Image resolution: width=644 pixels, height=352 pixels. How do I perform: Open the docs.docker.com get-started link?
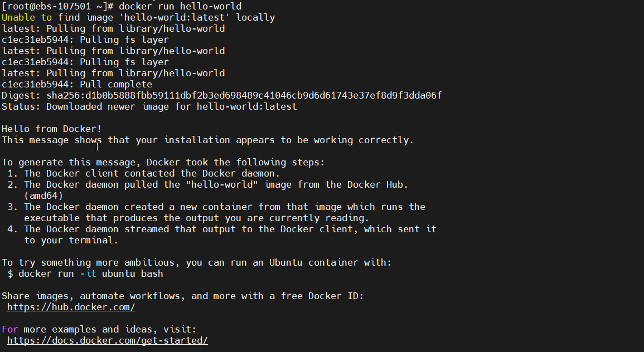click(107, 340)
